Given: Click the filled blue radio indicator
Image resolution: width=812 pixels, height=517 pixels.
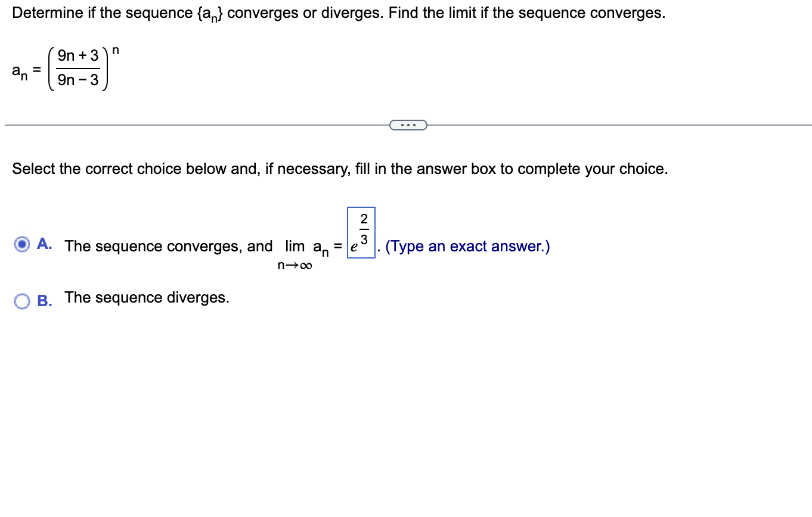Looking at the screenshot, I should point(22,244).
